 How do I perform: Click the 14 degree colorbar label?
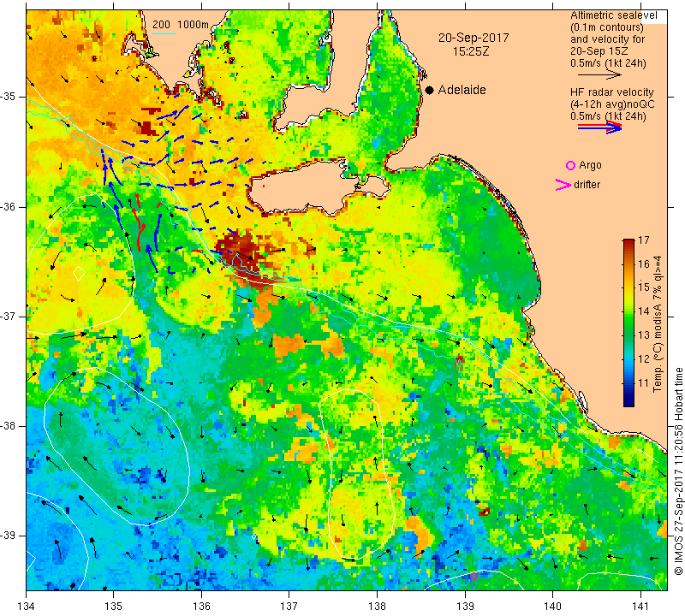click(x=644, y=311)
